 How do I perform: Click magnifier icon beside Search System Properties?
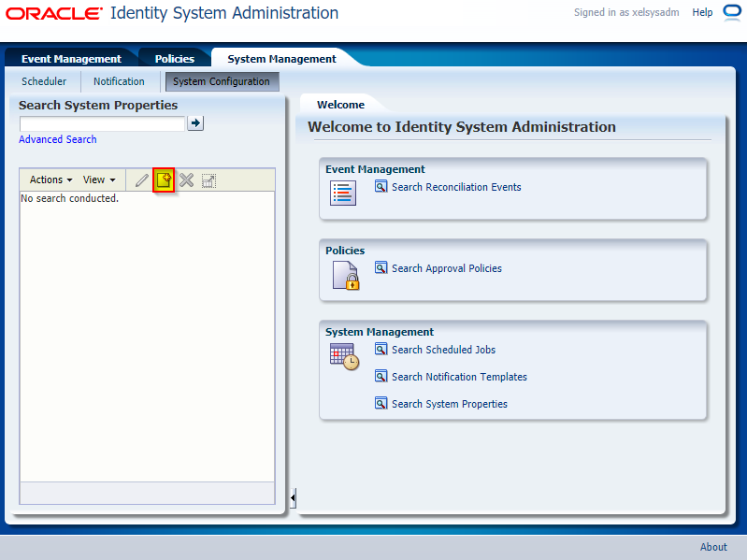click(x=381, y=403)
